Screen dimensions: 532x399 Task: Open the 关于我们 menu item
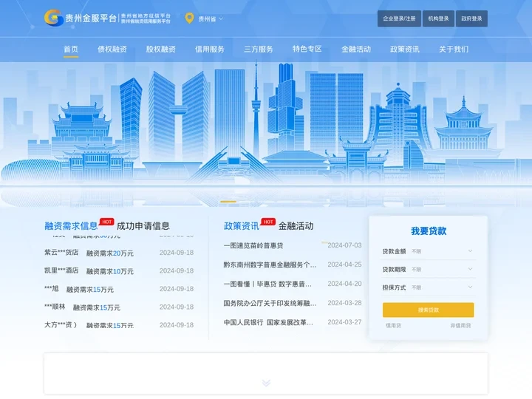[x=454, y=50]
